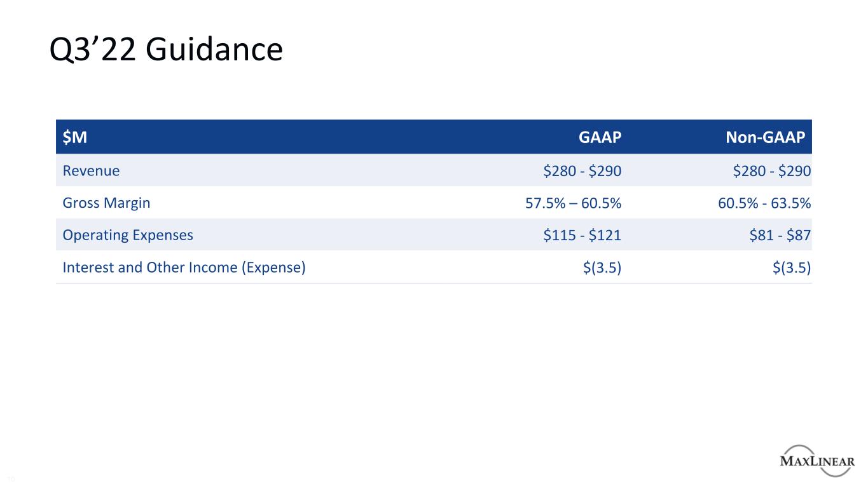Select GAAP gross margin 57.5% – 60.5%
Image resolution: width=868 pixels, height=488 pixels.
point(570,203)
